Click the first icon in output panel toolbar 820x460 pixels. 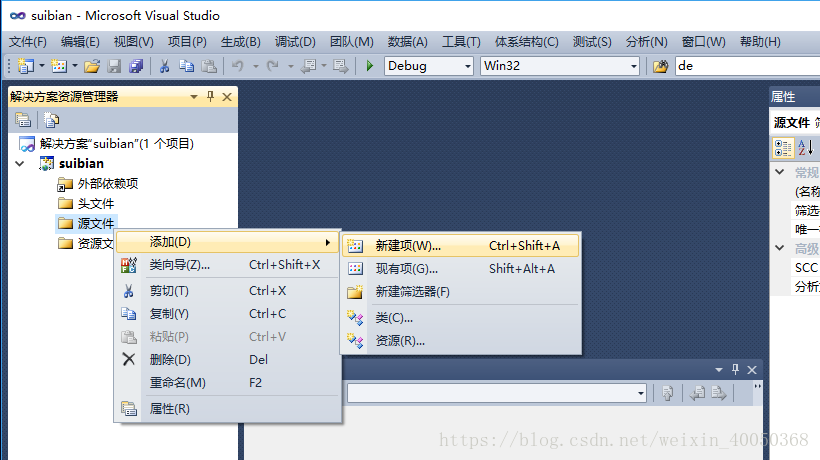(x=667, y=393)
